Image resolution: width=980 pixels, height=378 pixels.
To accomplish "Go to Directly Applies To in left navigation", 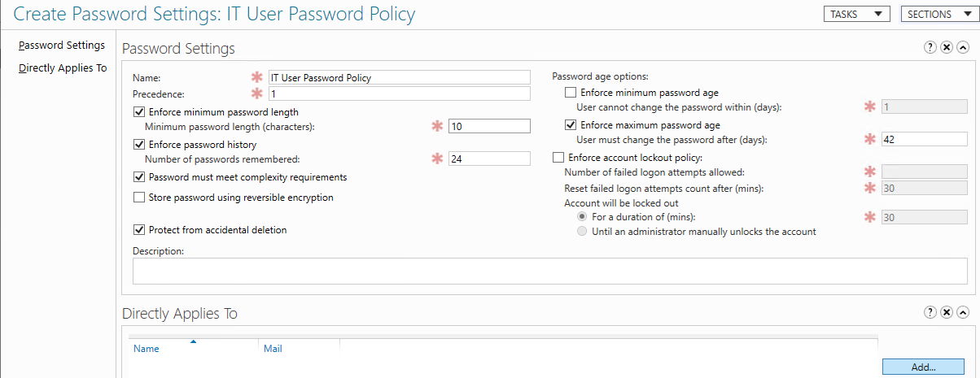I will tap(63, 68).
